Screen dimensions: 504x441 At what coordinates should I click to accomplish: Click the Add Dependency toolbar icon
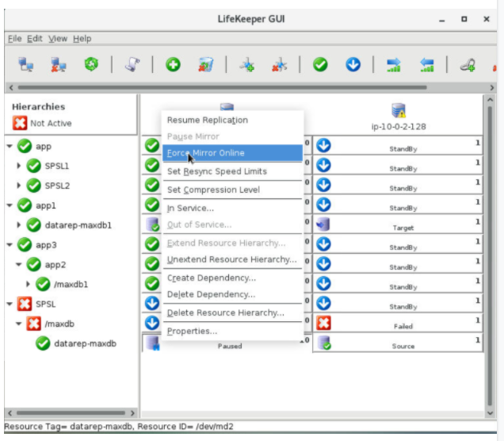click(x=468, y=65)
